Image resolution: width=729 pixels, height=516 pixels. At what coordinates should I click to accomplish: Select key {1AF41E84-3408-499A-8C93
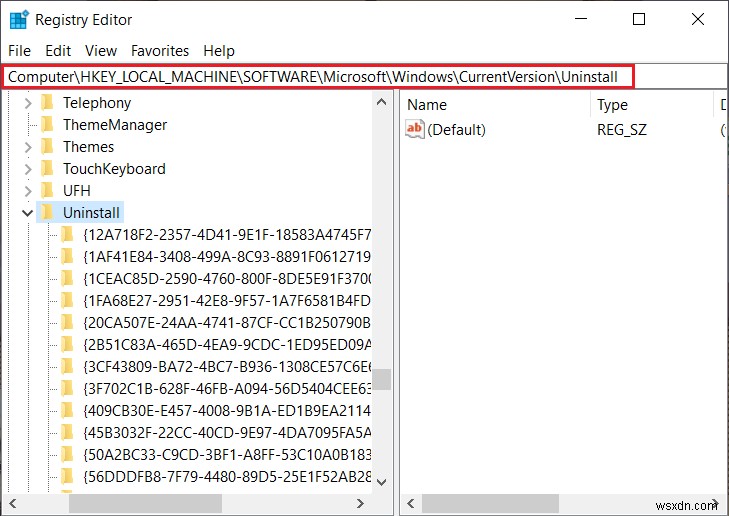[227, 257]
